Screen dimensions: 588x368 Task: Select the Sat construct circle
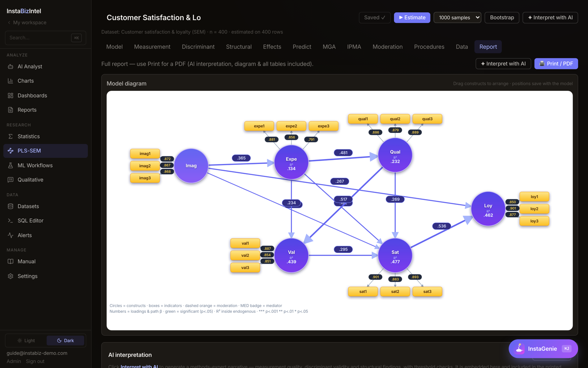[x=395, y=256]
